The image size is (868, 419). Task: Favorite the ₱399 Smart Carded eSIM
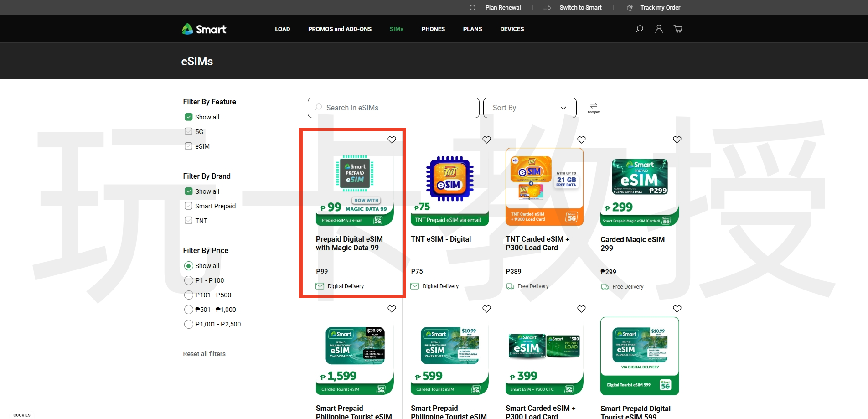pyautogui.click(x=581, y=309)
